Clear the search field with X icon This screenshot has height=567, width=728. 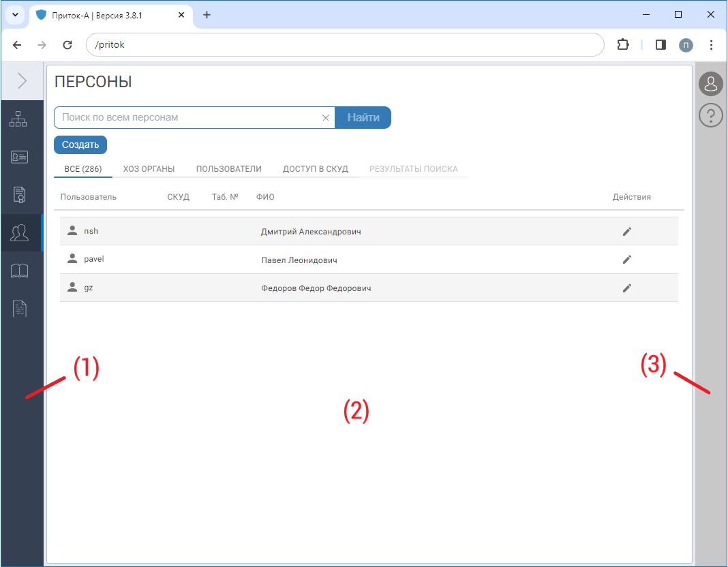click(x=325, y=118)
